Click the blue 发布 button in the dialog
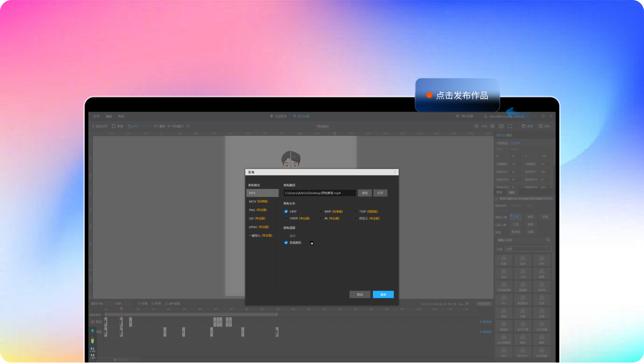644x364 pixels. [383, 294]
